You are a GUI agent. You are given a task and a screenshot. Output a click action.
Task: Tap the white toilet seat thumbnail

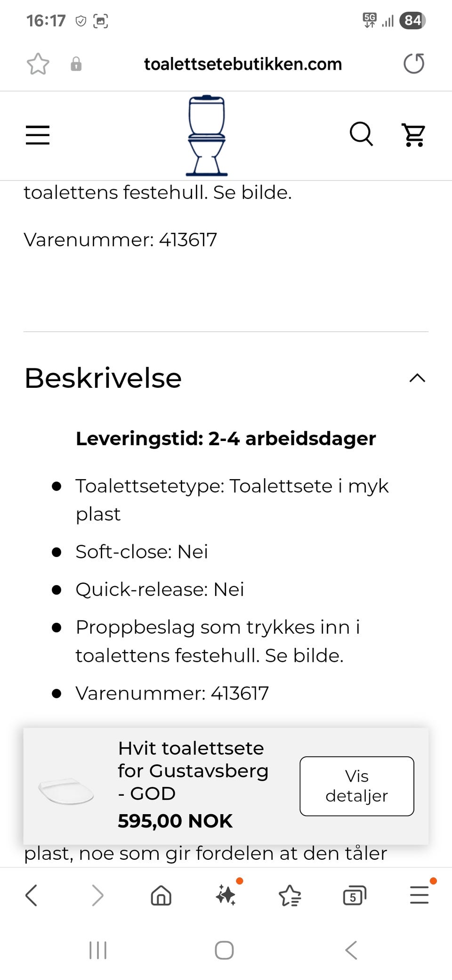[x=66, y=791]
